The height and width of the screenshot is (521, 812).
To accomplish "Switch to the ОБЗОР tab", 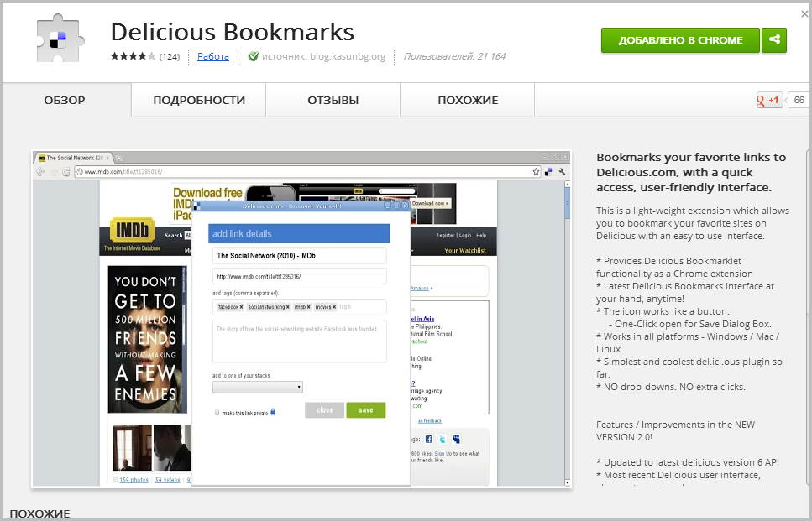I will coord(65,100).
